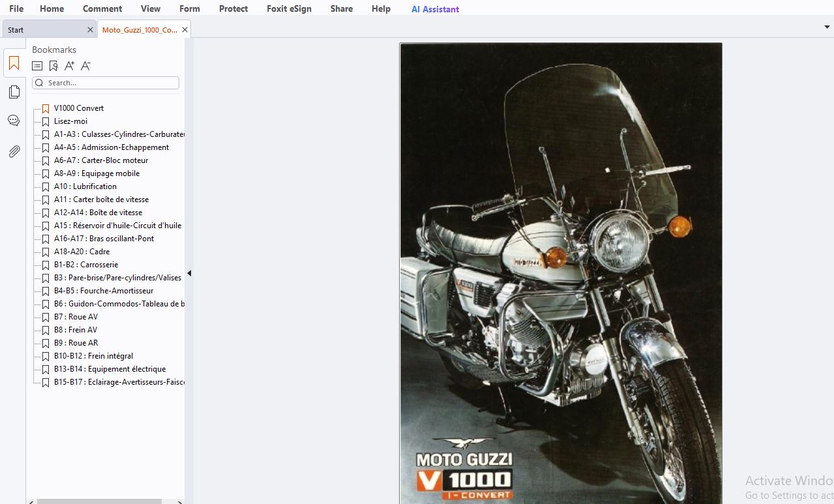Go to bookmark B15-B17 : Eclairage-Avertisseurs-Faisceau
Screen dimensions: 834x504
click(119, 382)
